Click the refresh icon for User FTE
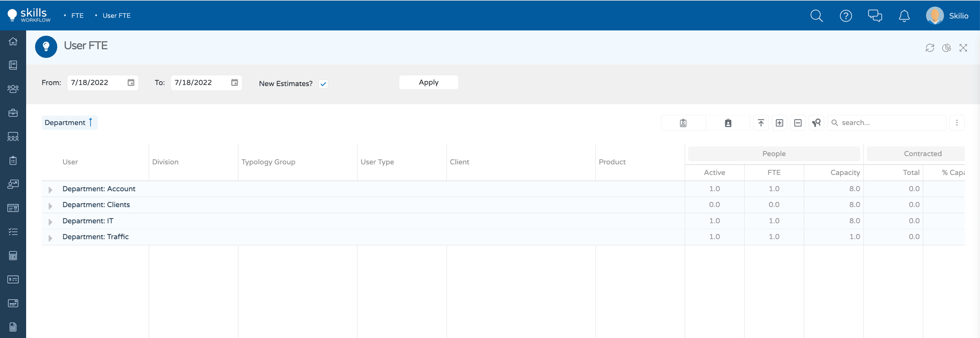Image resolution: width=980 pixels, height=338 pixels. coord(929,48)
